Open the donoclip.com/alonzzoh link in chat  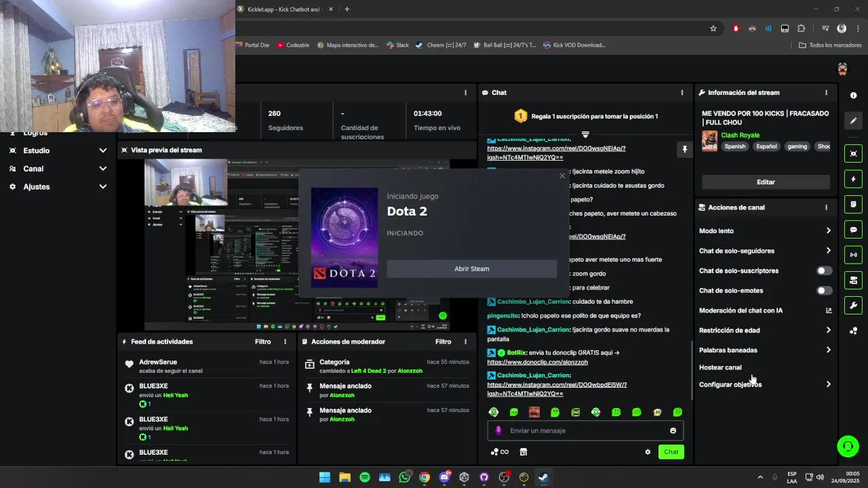tap(537, 363)
